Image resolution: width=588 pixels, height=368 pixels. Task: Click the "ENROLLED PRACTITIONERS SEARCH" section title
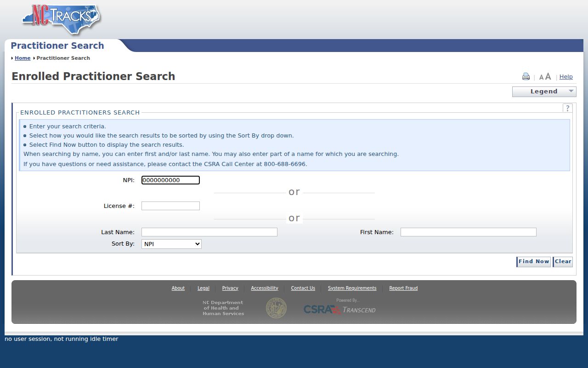[80, 112]
